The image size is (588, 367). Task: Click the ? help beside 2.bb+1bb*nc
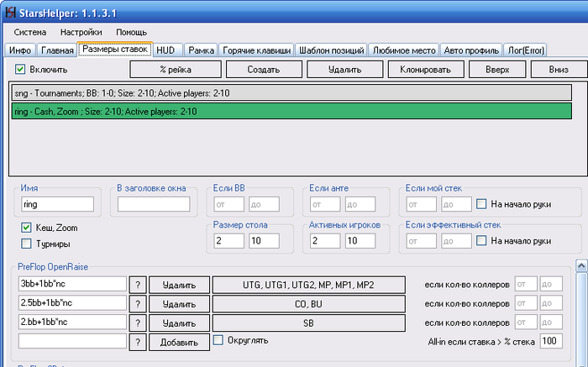(138, 323)
